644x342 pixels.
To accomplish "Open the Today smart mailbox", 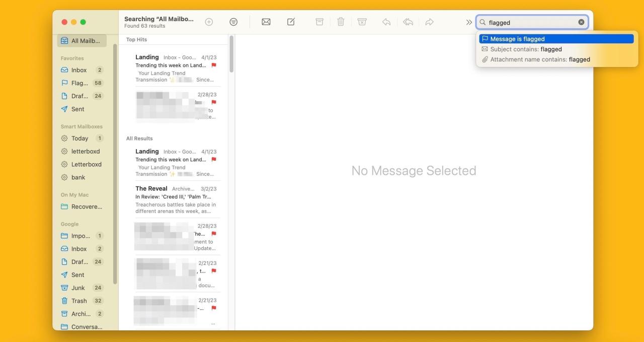I will pos(82,139).
